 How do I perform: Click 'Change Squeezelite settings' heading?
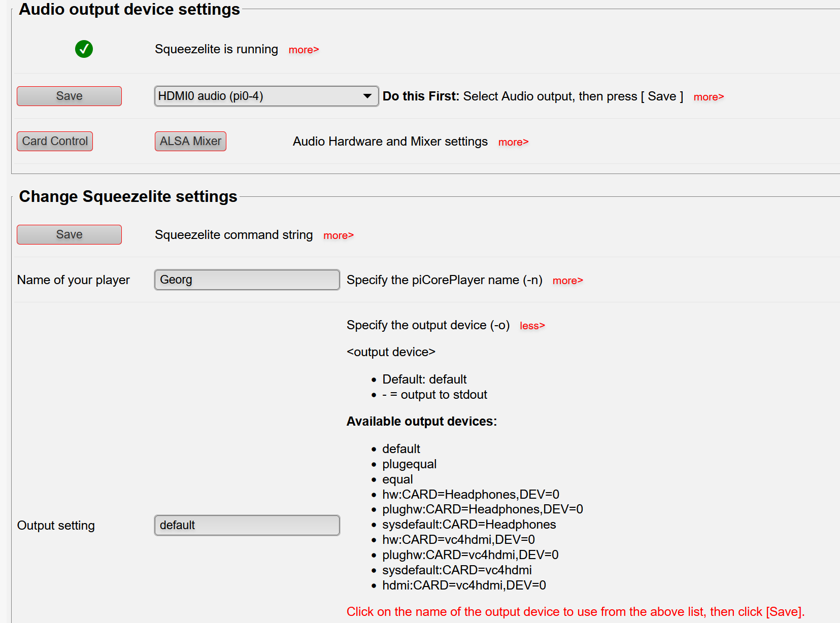click(128, 196)
